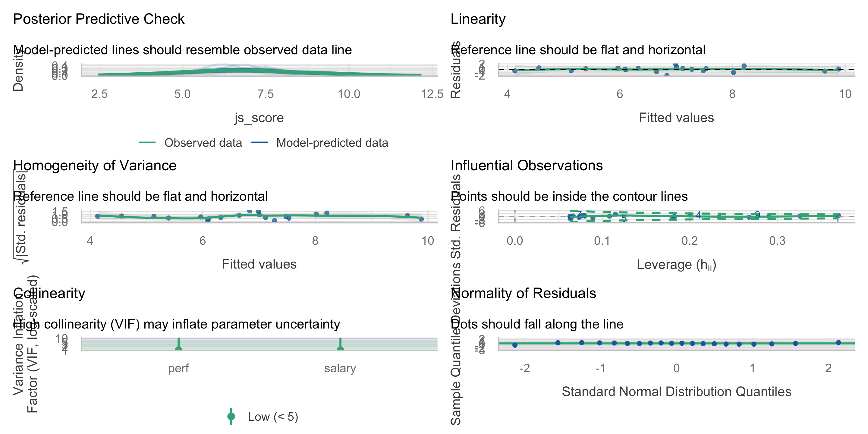Click the Model-predicted data legend text

coord(332,143)
